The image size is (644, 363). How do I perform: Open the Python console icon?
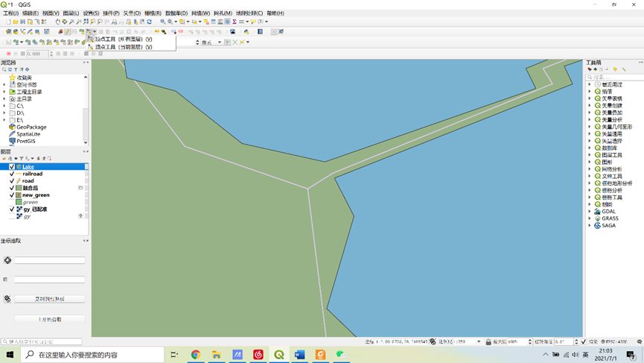(x=246, y=31)
